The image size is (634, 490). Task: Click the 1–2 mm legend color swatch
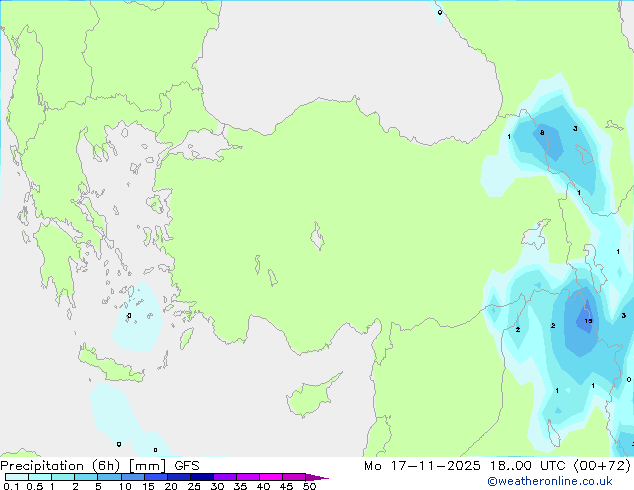[63, 477]
